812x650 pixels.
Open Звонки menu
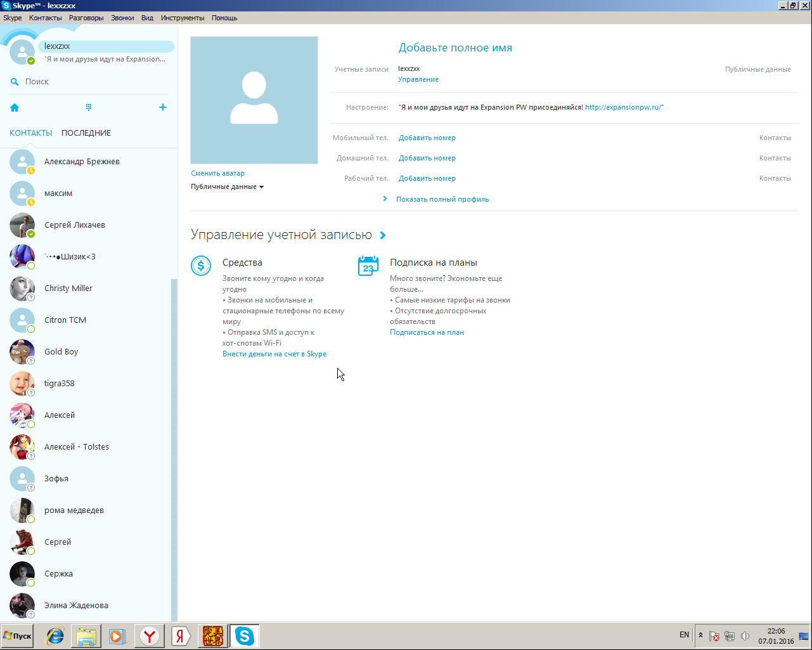122,18
